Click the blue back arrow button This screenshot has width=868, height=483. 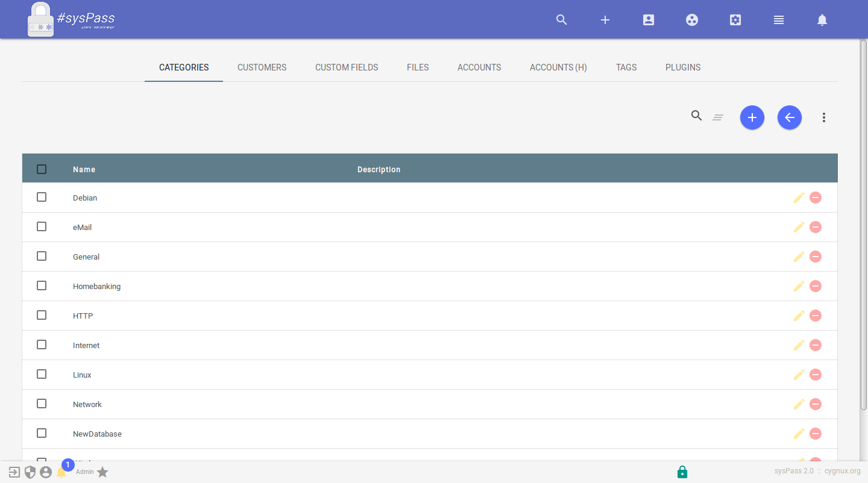pyautogui.click(x=790, y=117)
